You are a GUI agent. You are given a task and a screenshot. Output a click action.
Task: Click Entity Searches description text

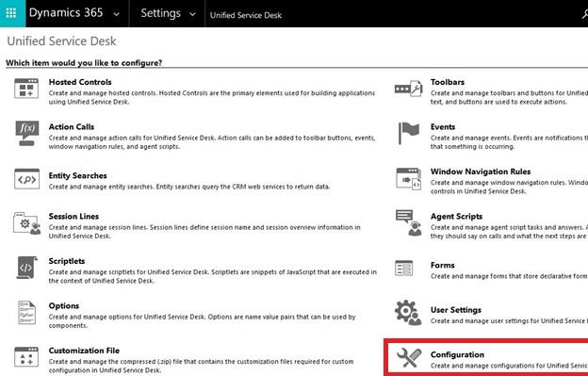[189, 187]
